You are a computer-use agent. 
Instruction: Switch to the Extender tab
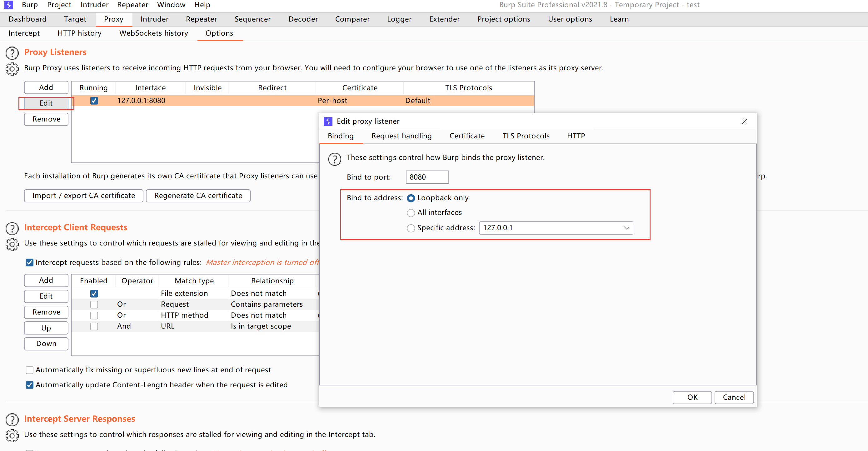coord(444,19)
